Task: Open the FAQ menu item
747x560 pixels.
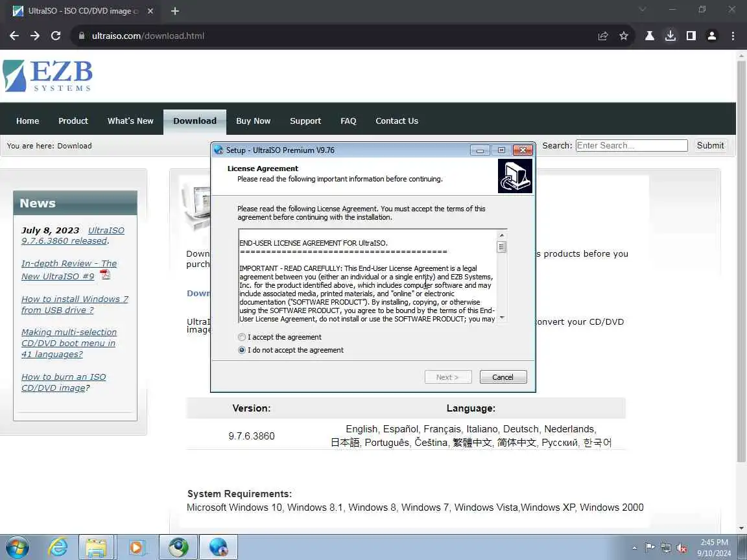Action: point(348,121)
